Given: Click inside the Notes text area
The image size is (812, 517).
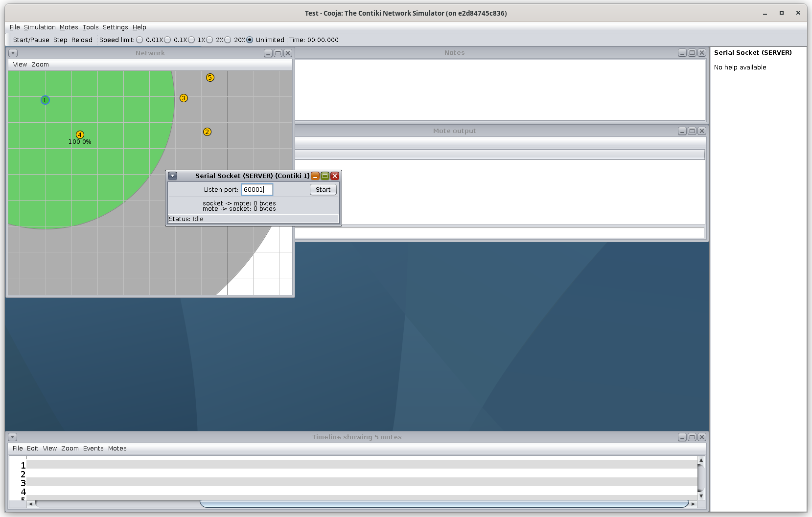Looking at the screenshot, I should pos(500,90).
